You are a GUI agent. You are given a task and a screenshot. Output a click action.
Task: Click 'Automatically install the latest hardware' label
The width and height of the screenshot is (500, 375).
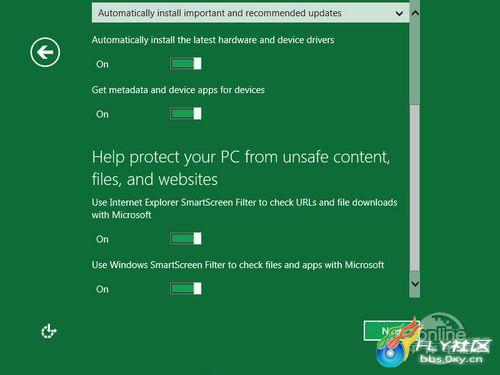tap(213, 40)
